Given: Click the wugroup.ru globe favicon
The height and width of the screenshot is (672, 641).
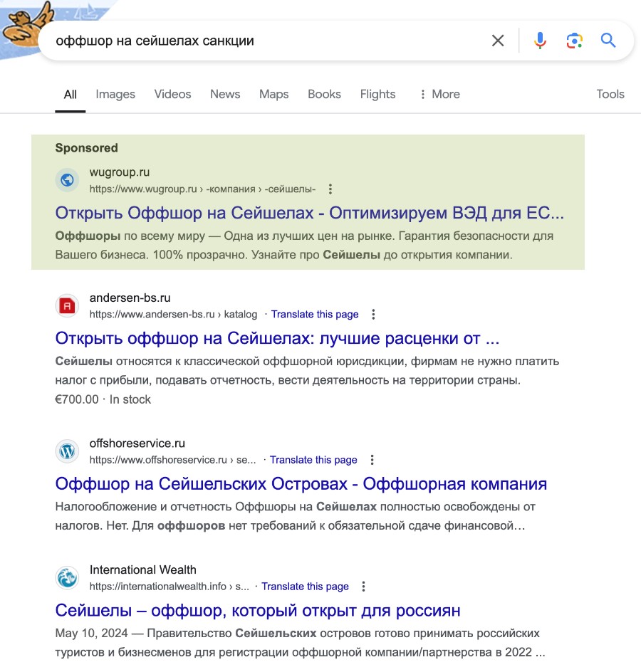Looking at the screenshot, I should click(66, 180).
